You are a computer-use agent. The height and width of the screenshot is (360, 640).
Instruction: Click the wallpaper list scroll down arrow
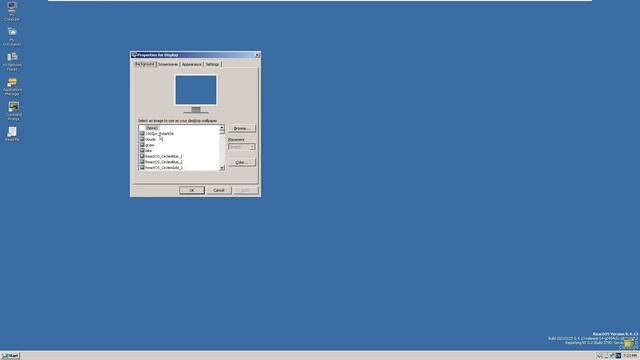tap(222, 168)
